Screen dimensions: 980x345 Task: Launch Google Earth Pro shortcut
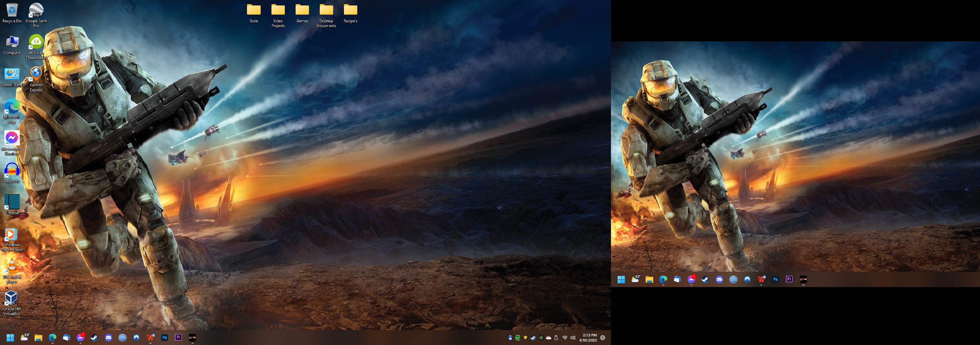[x=36, y=11]
